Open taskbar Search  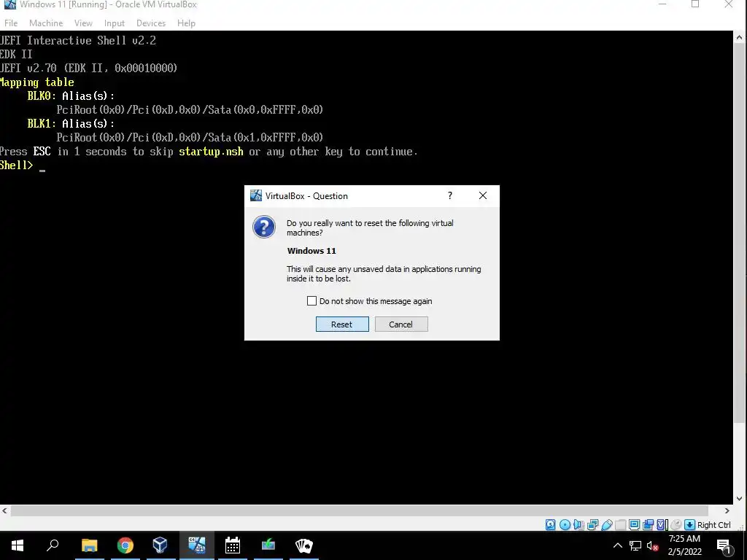point(53,545)
